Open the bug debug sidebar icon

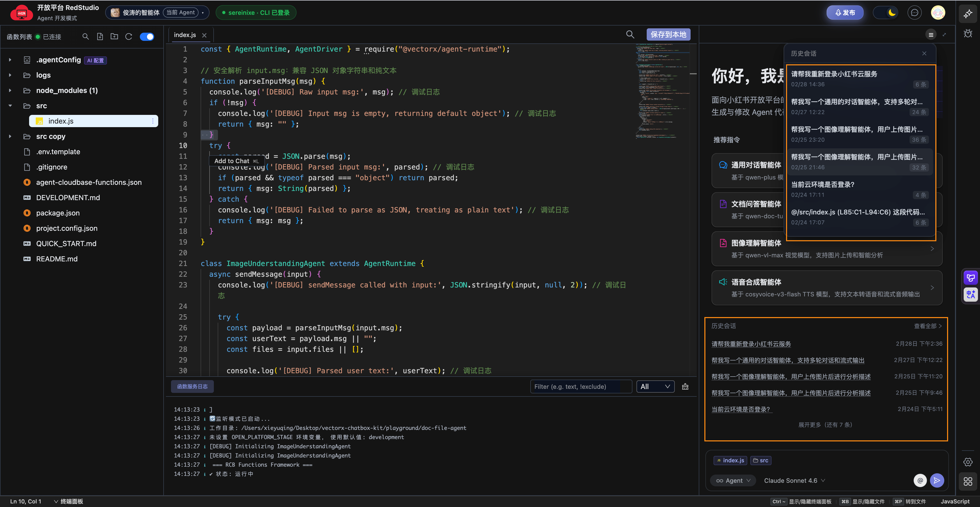click(x=968, y=33)
